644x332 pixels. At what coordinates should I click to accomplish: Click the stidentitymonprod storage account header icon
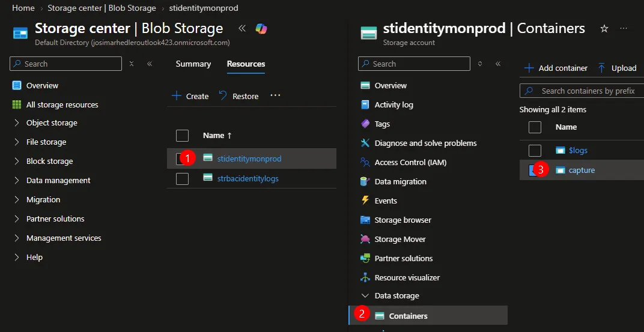point(368,33)
